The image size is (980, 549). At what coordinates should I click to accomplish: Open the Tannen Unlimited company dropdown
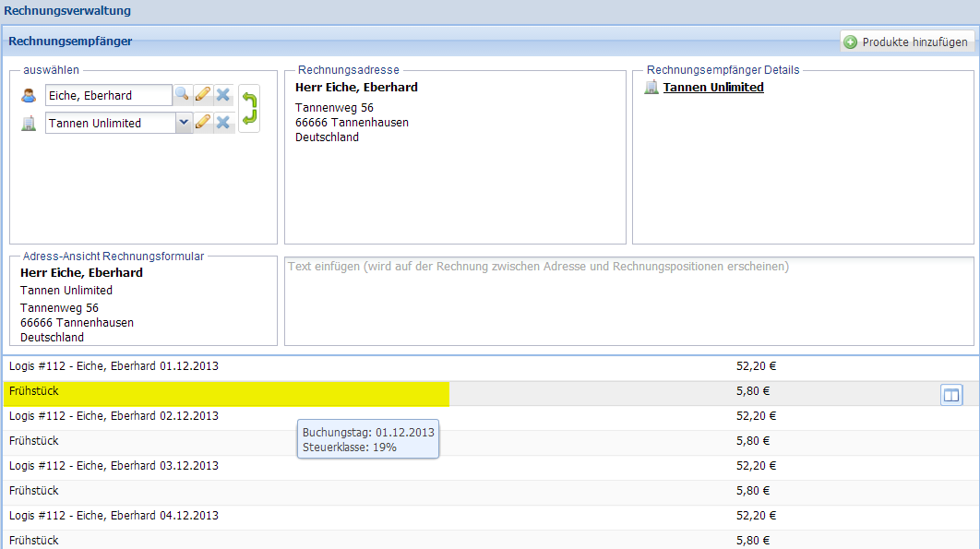pos(184,123)
